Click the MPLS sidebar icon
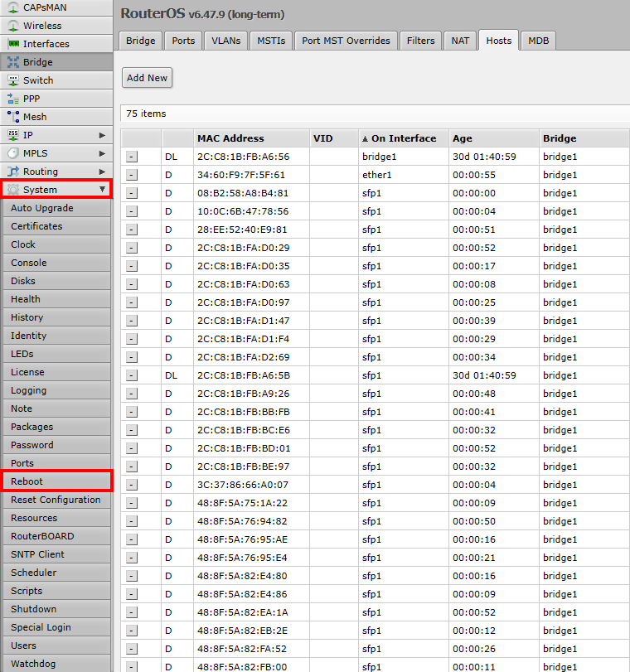This screenshot has width=630, height=672. 13,153
